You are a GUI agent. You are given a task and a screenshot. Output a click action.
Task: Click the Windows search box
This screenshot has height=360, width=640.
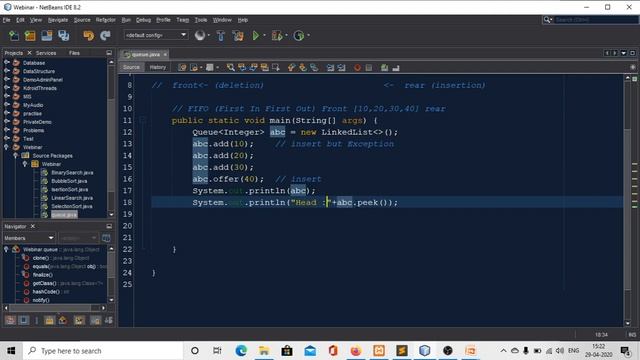point(103,351)
